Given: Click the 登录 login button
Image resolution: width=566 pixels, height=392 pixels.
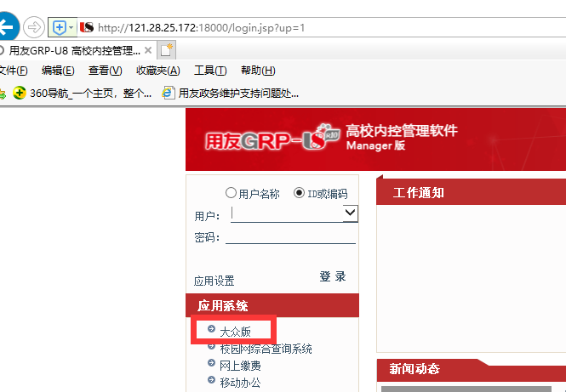Looking at the screenshot, I should pos(333,276).
